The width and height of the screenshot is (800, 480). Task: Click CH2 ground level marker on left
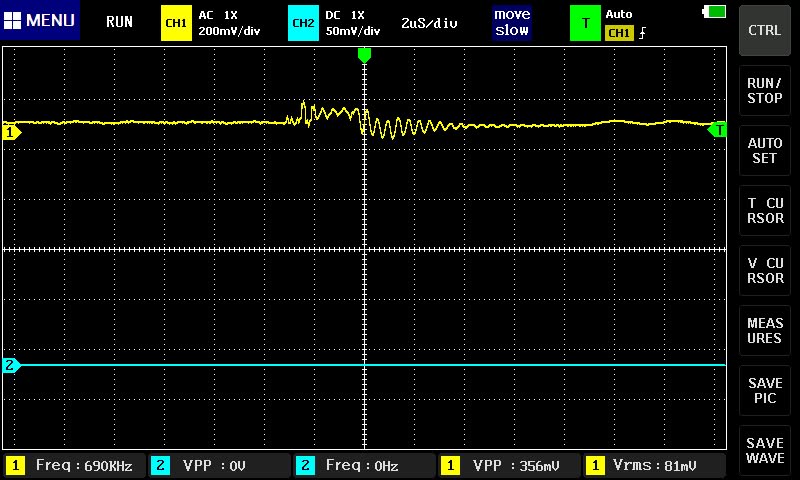click(x=12, y=365)
